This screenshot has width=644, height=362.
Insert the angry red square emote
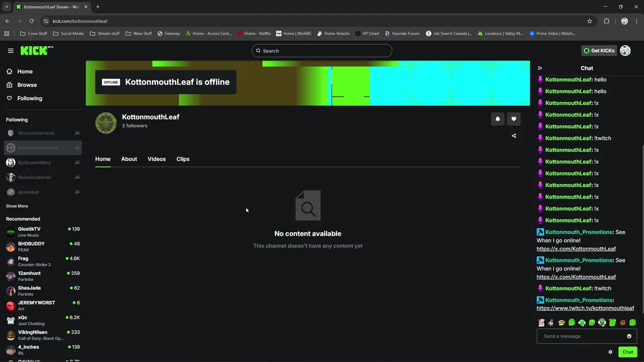622,323
